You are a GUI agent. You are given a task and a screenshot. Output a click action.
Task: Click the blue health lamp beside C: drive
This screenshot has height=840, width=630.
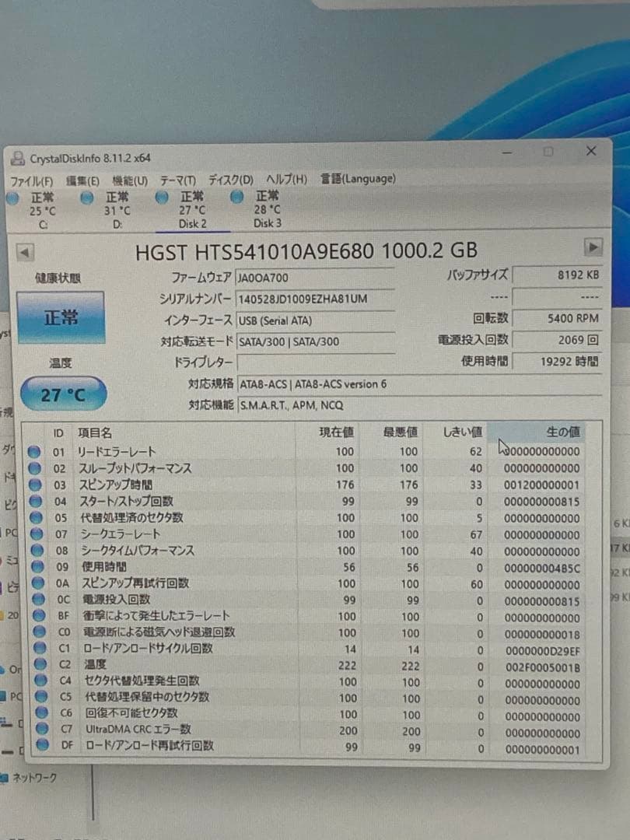[12, 198]
